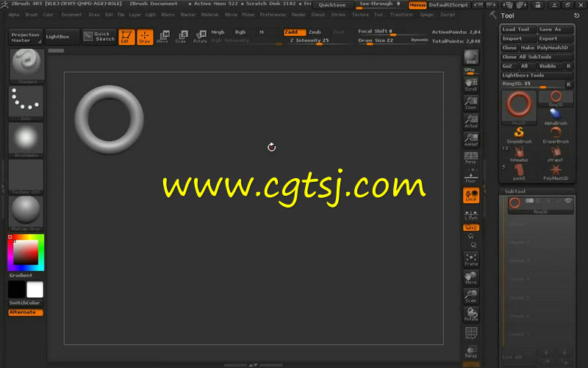This screenshot has height=368, width=588.
Task: Select the PolyMesh3D star tool
Action: tap(556, 172)
